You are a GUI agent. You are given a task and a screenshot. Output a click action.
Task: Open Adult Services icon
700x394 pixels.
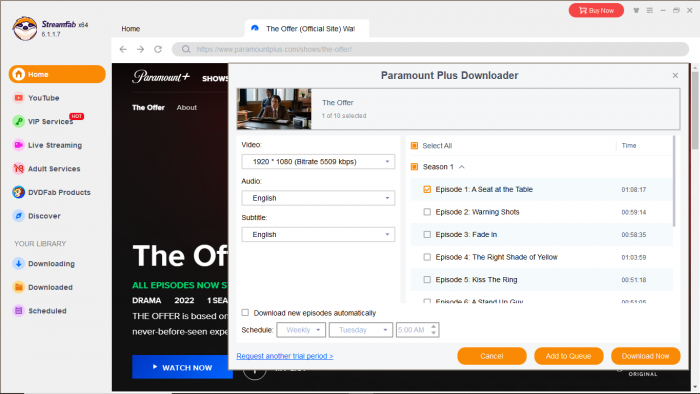tap(18, 169)
